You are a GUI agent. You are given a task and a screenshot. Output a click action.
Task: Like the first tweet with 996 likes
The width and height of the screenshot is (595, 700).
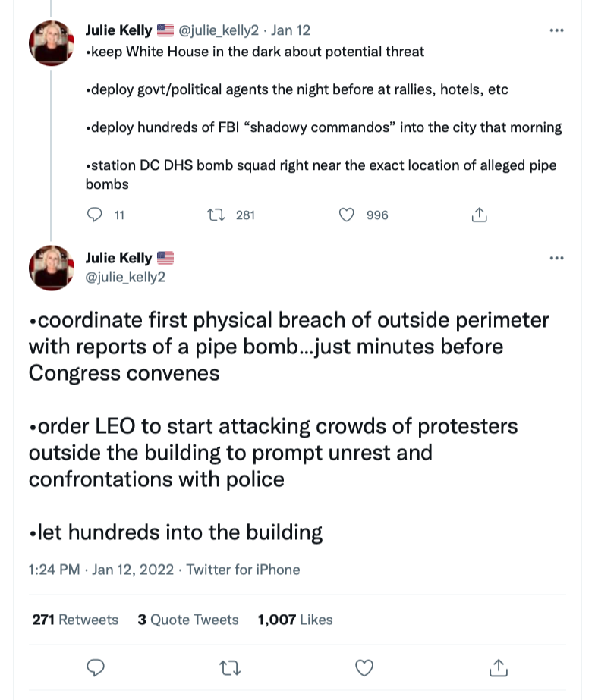click(x=347, y=215)
